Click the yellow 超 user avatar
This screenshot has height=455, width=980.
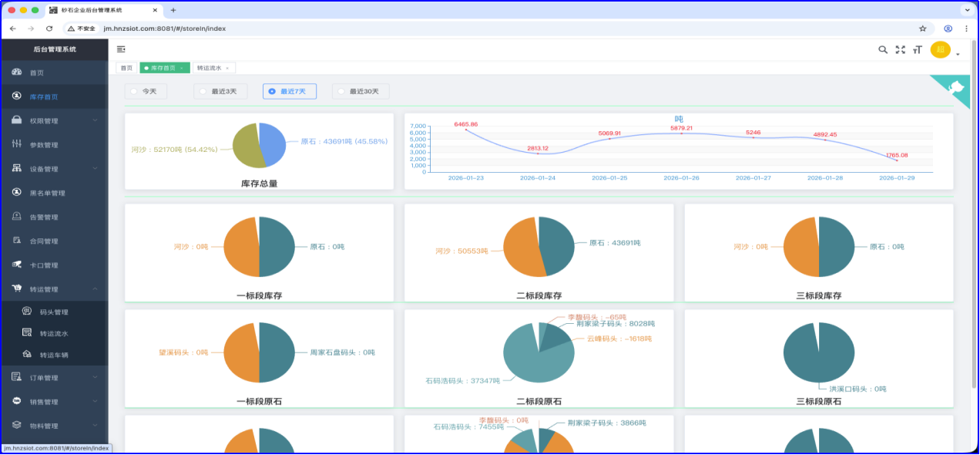[x=940, y=49]
